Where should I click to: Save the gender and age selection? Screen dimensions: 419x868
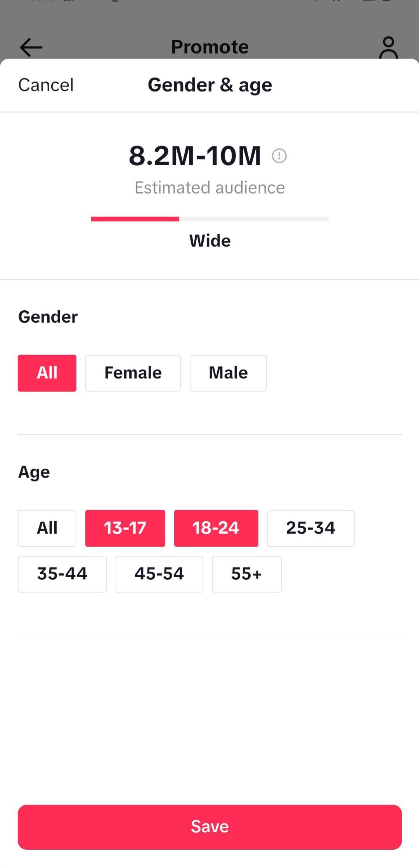(209, 827)
